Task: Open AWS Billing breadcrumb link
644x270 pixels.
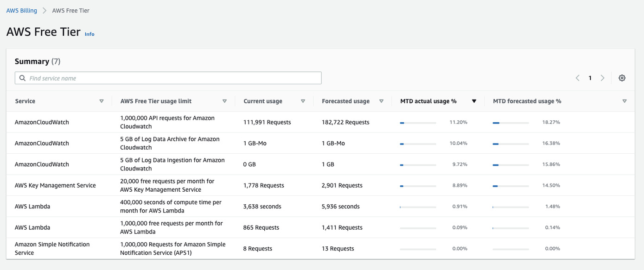Action: pos(22,10)
